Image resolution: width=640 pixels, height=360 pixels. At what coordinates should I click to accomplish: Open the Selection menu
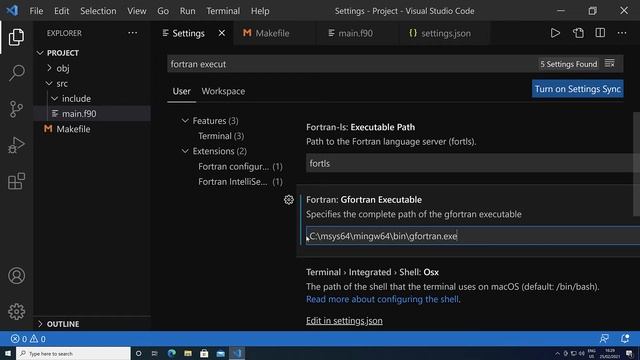click(98, 11)
